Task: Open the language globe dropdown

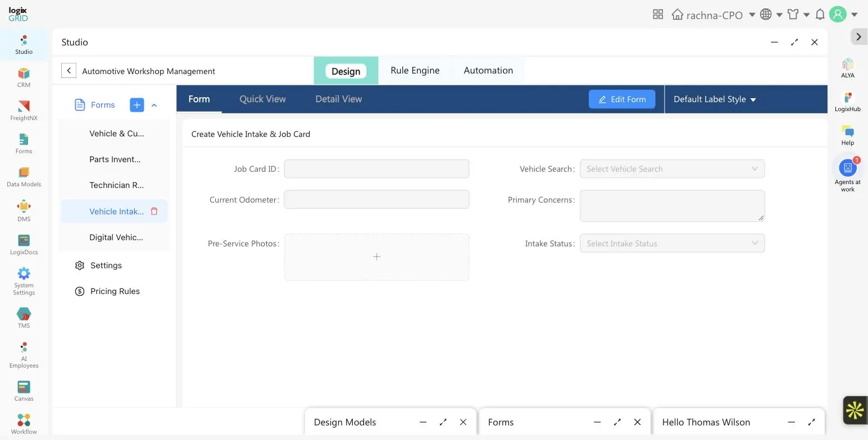Action: pos(772,15)
